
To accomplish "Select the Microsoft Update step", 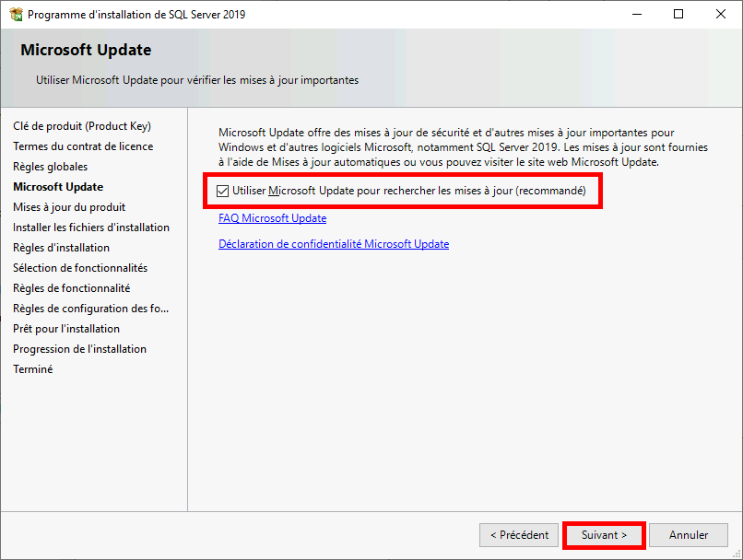I will click(x=56, y=186).
